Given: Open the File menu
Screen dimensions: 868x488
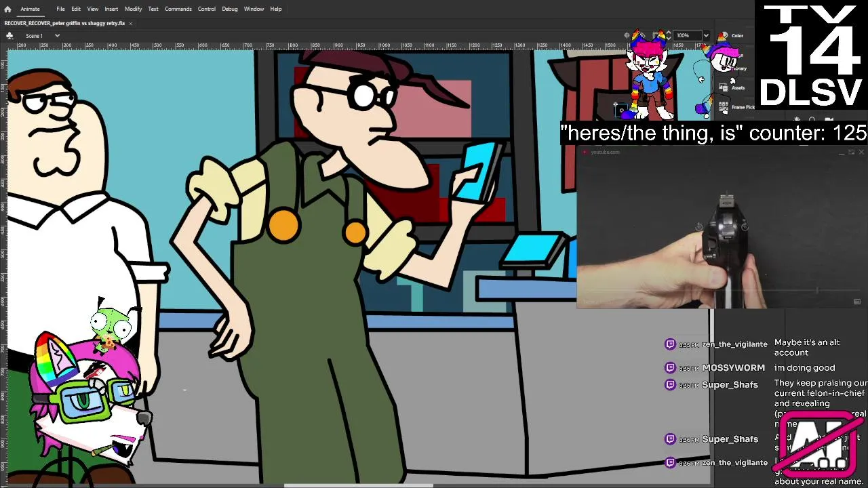Looking at the screenshot, I should point(60,9).
